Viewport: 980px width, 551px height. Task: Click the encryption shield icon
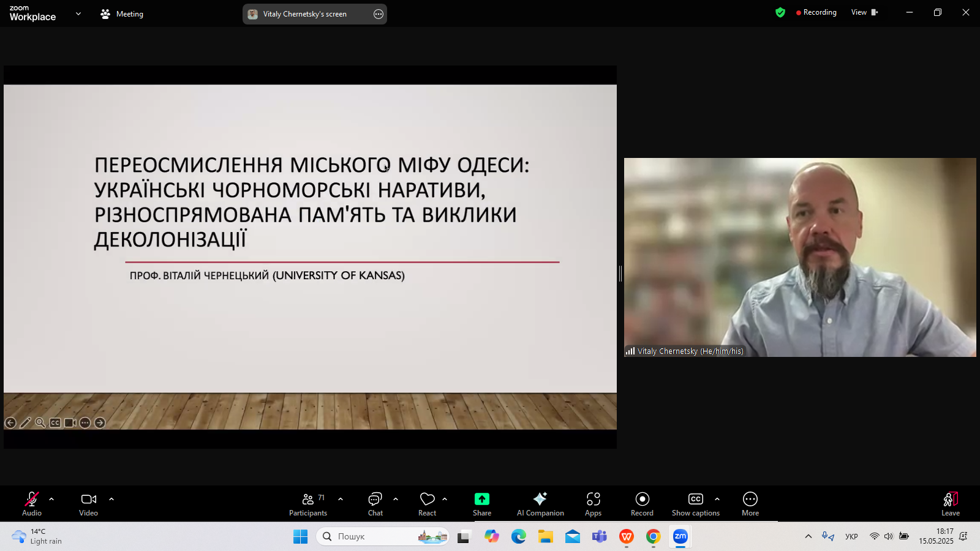click(x=780, y=13)
